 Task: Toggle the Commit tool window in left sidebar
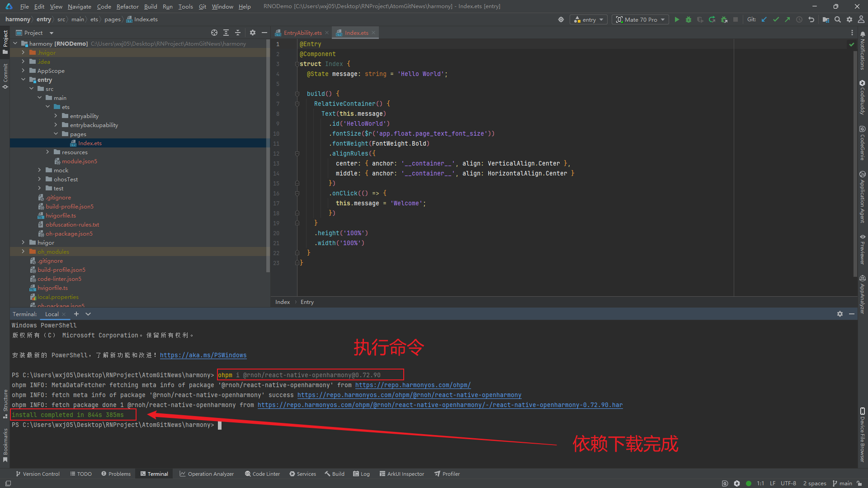(x=5, y=76)
